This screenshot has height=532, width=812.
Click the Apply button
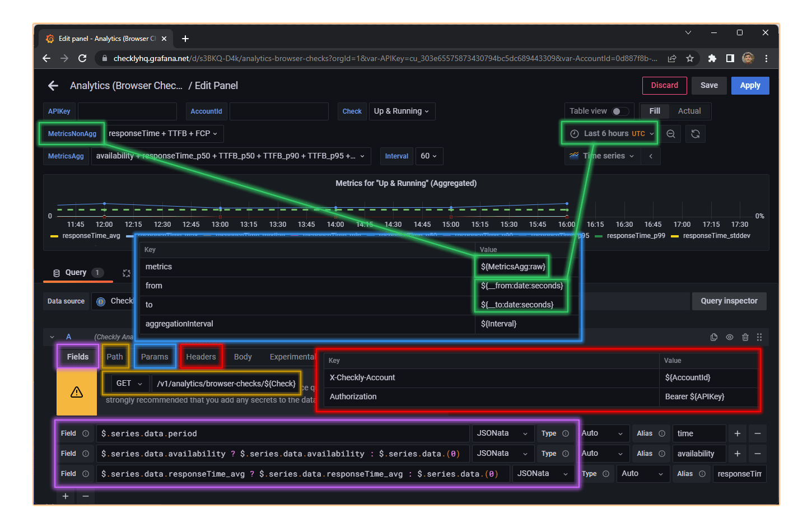(750, 86)
